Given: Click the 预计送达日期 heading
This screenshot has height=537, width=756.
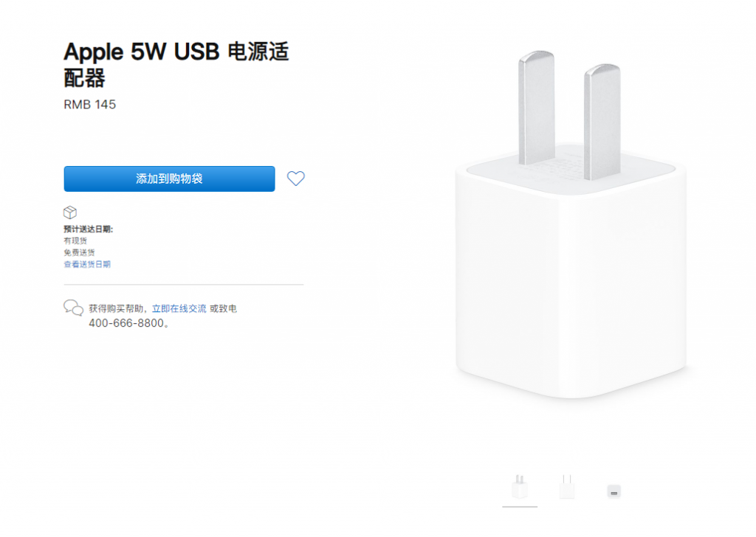Looking at the screenshot, I should [x=89, y=229].
